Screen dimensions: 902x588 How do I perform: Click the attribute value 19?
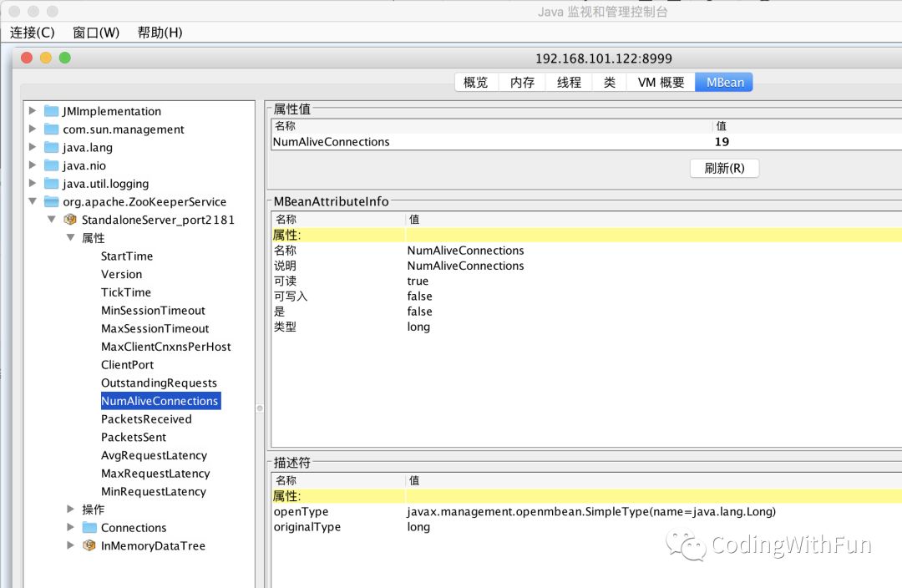[722, 141]
